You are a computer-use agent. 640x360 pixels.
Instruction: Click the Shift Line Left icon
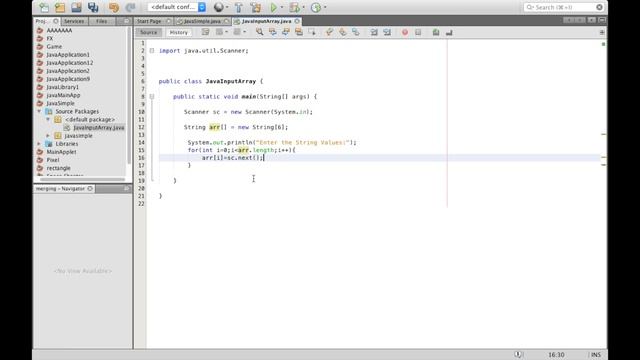[x=373, y=32]
